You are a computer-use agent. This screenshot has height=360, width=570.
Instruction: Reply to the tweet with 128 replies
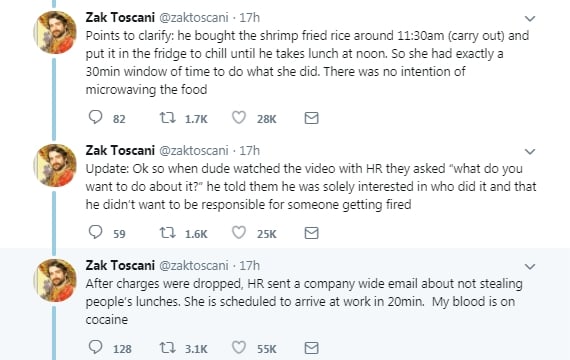(x=96, y=347)
